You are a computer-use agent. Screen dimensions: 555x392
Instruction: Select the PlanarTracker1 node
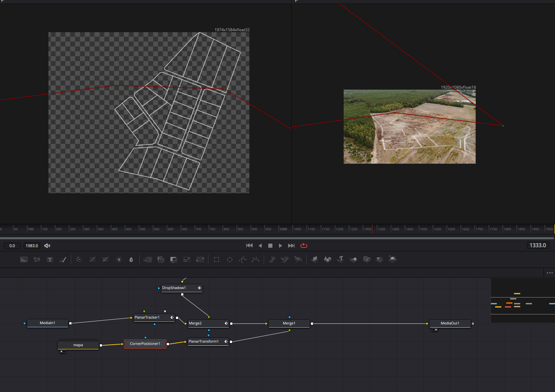pyautogui.click(x=154, y=318)
